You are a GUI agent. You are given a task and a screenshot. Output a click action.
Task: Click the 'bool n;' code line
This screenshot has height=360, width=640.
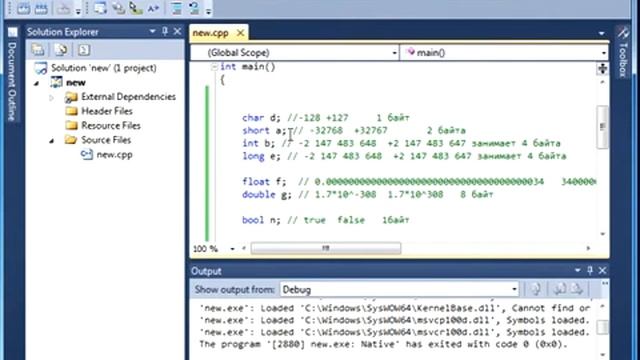325,220
